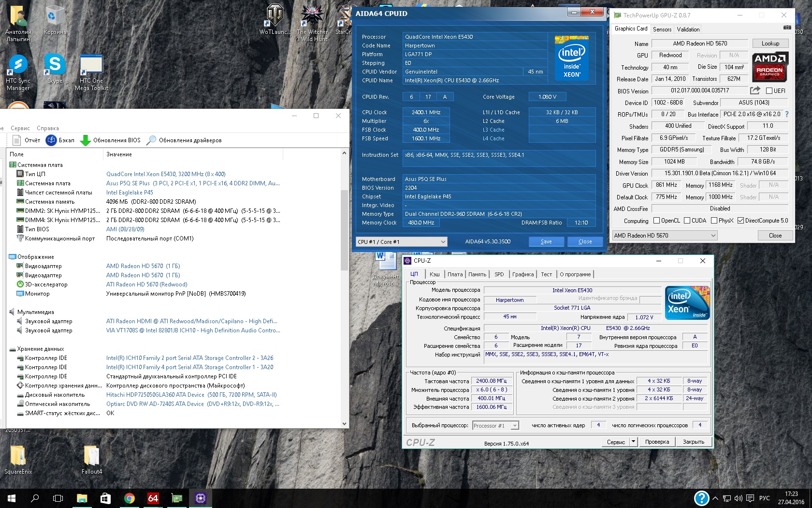
Task: Open the Intel Eaglelake P45 link
Action: pos(130,193)
